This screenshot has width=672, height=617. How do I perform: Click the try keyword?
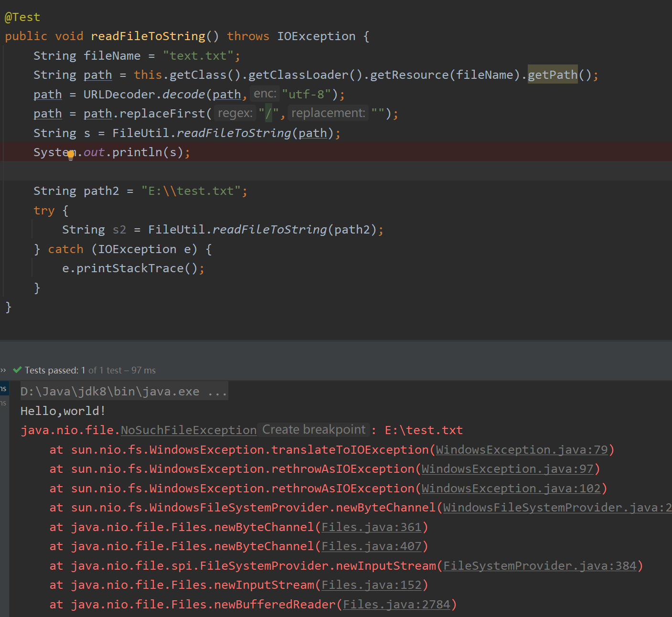(44, 211)
